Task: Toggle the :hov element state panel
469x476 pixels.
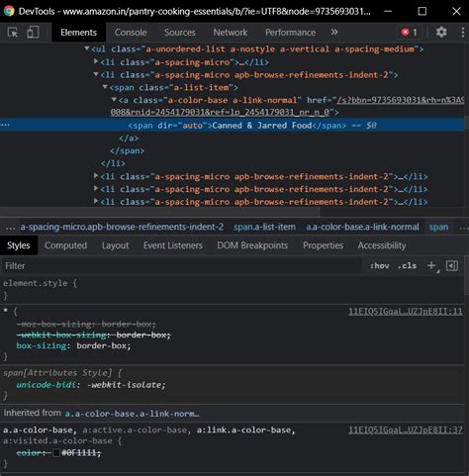Action: 379,266
